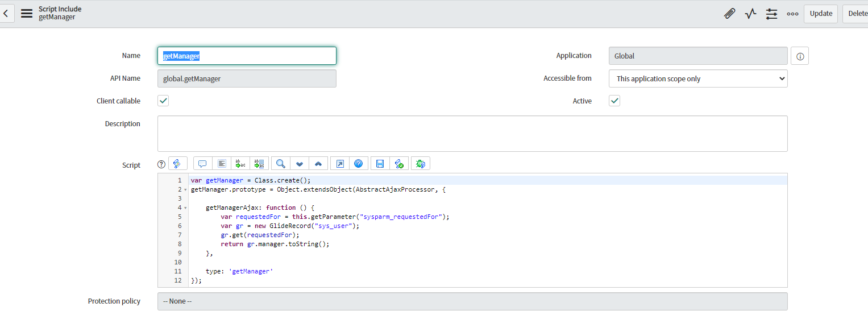Image resolution: width=868 pixels, height=311 pixels.
Task: Open the Protection policy dropdown
Action: pyautogui.click(x=472, y=301)
